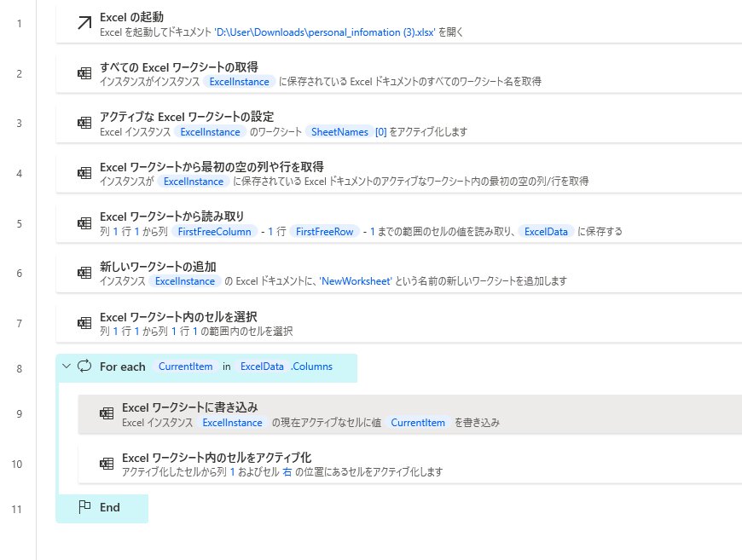Viewport: 742px width, 560px height.
Task: Select the End block label
Action: pos(110,507)
